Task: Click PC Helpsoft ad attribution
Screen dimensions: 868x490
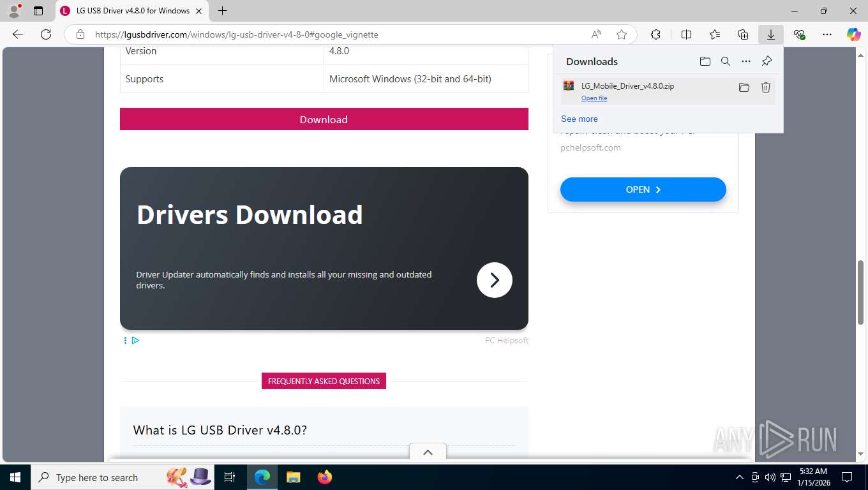Action: [507, 340]
